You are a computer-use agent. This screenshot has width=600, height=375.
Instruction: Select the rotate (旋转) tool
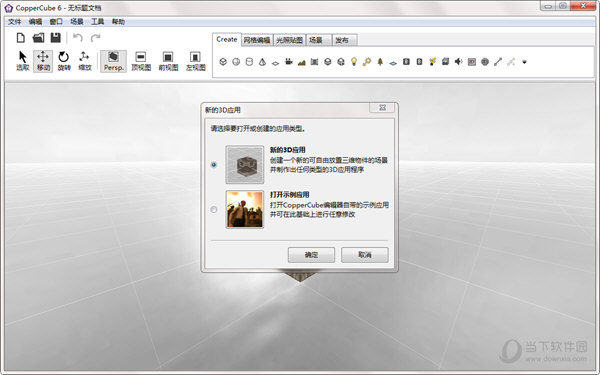64,61
